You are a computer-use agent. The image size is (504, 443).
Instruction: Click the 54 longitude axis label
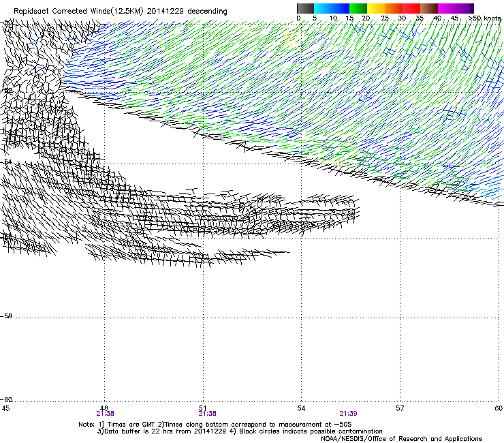point(301,408)
